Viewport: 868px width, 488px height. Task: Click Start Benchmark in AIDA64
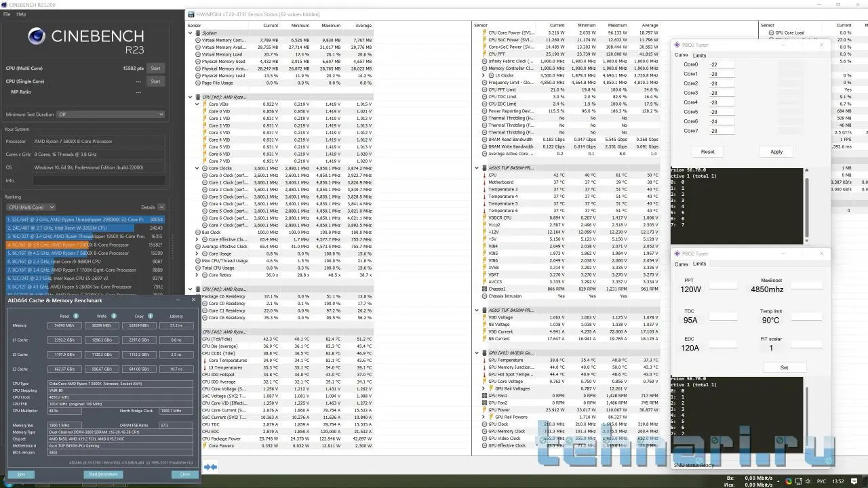pyautogui.click(x=103, y=474)
